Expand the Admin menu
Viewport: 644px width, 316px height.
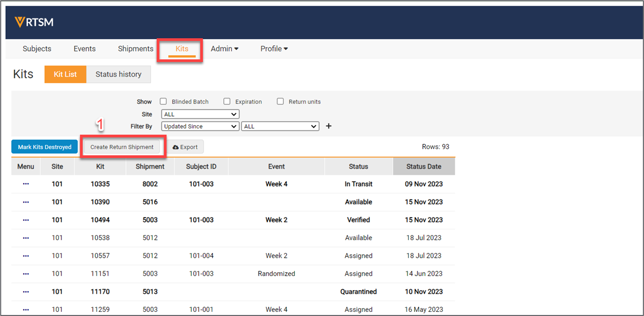tap(224, 49)
